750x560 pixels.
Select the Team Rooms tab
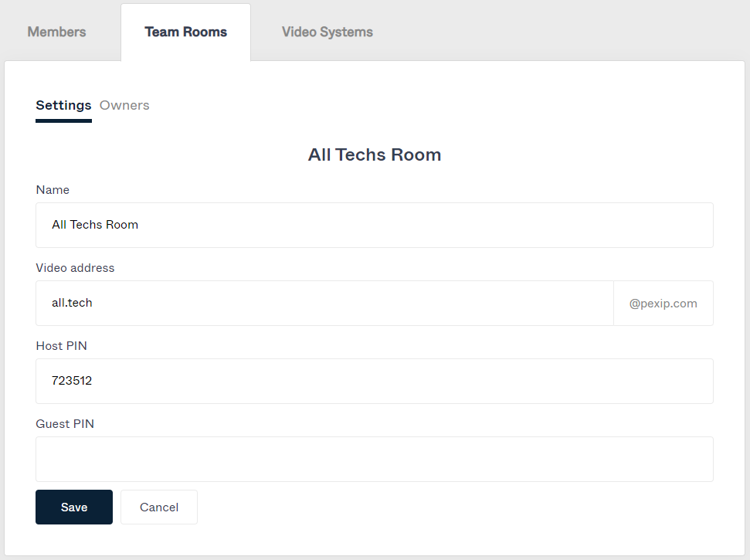(185, 32)
